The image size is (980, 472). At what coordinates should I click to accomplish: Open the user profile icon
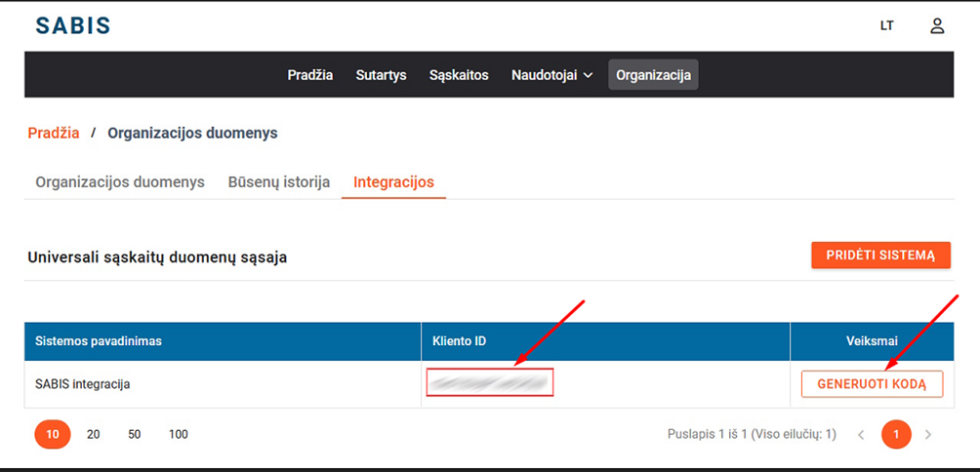pos(937,26)
